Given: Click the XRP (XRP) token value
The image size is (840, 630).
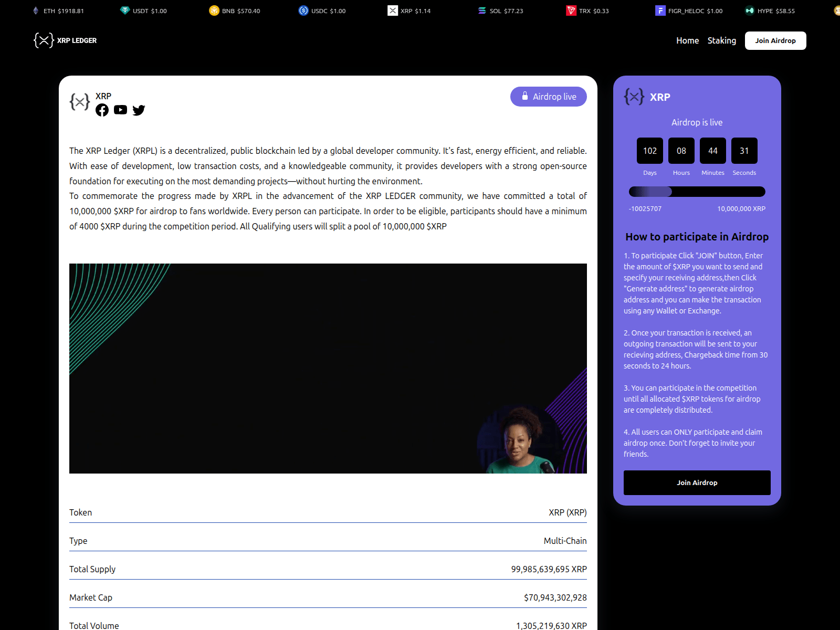Looking at the screenshot, I should [x=568, y=512].
